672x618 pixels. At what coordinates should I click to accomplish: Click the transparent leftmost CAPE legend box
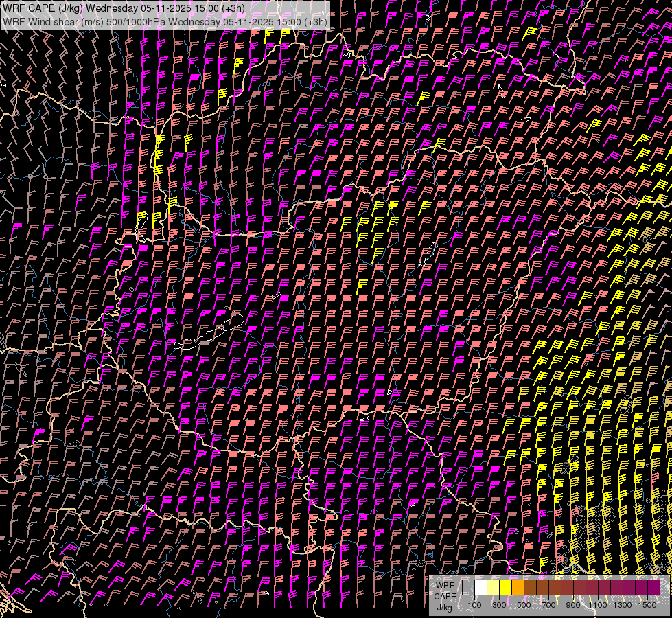pyautogui.click(x=469, y=588)
